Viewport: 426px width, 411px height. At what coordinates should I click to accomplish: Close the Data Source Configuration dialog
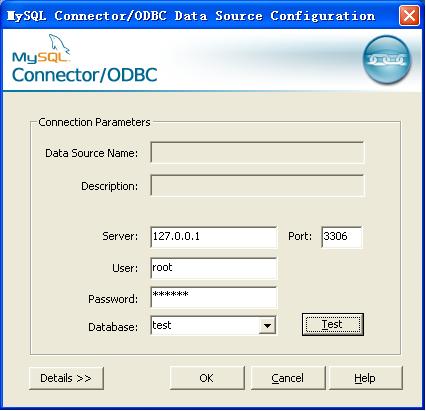[x=409, y=15]
